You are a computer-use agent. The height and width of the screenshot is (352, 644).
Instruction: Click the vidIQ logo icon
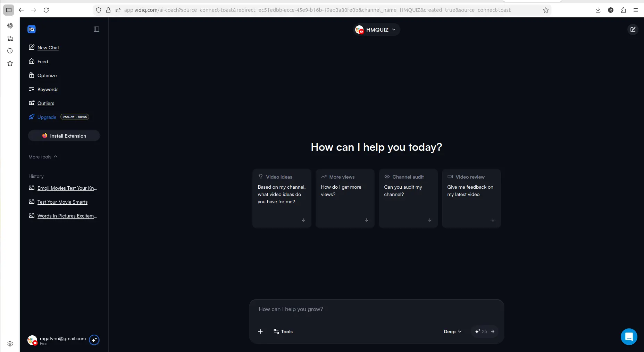pos(32,29)
